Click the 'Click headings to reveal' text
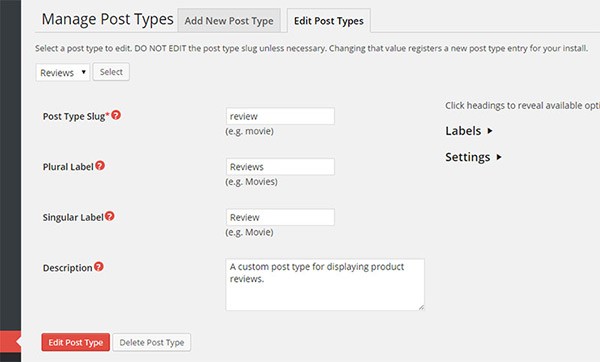Image resolution: width=600 pixels, height=362 pixels. (x=522, y=106)
